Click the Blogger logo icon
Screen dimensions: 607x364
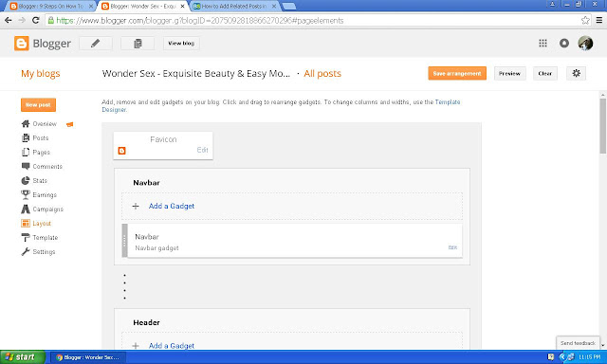(x=21, y=44)
